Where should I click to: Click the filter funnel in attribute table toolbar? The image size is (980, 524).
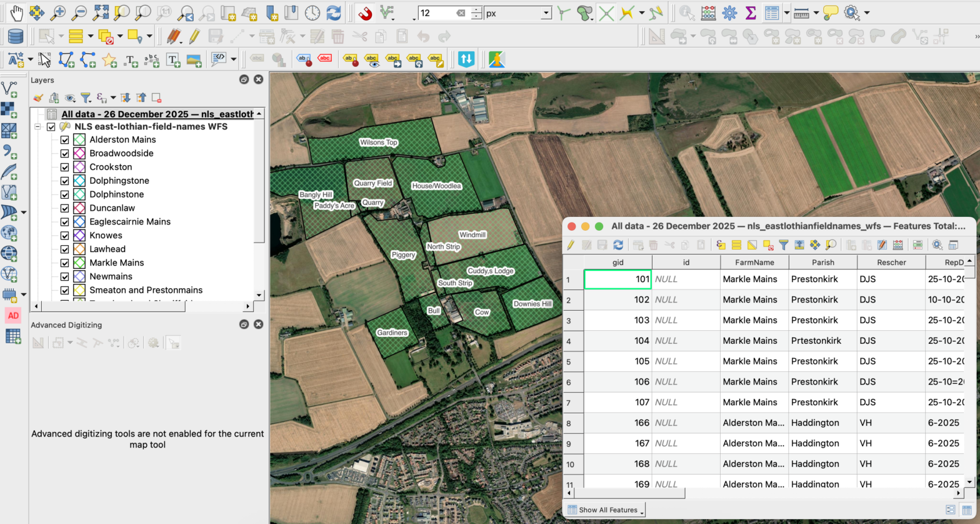(783, 245)
